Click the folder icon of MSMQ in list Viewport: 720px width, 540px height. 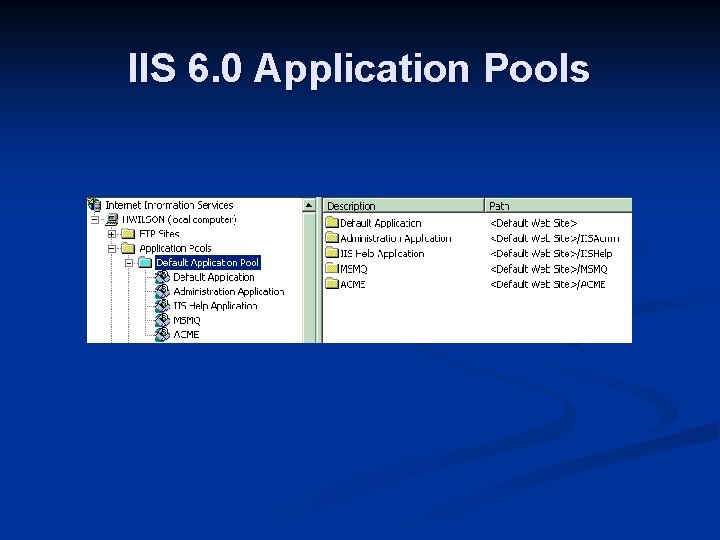(332, 269)
